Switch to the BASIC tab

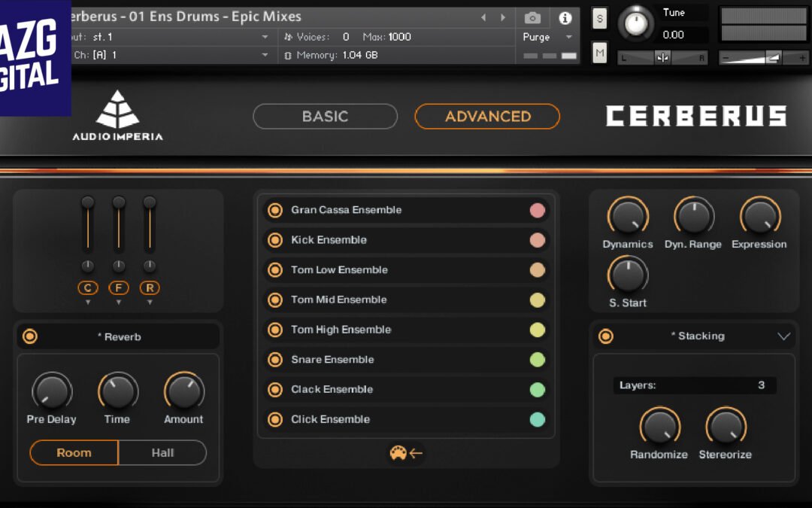coord(326,116)
